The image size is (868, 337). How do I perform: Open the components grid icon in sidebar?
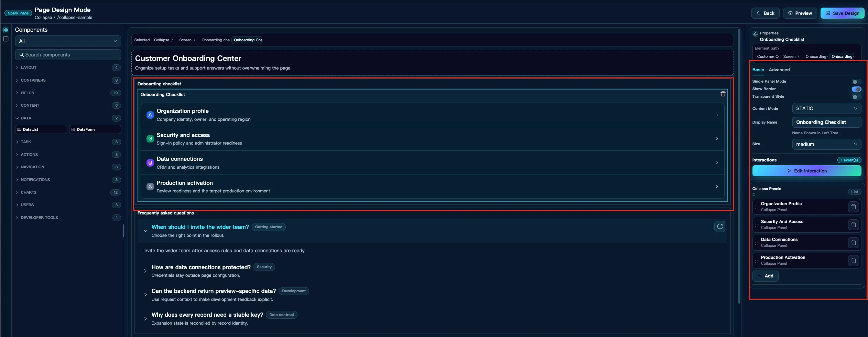tap(6, 30)
